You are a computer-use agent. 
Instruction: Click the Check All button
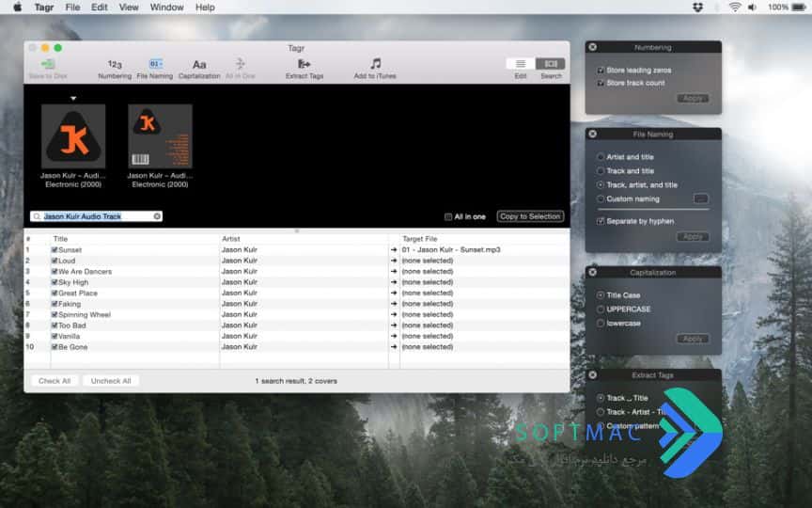[55, 381]
